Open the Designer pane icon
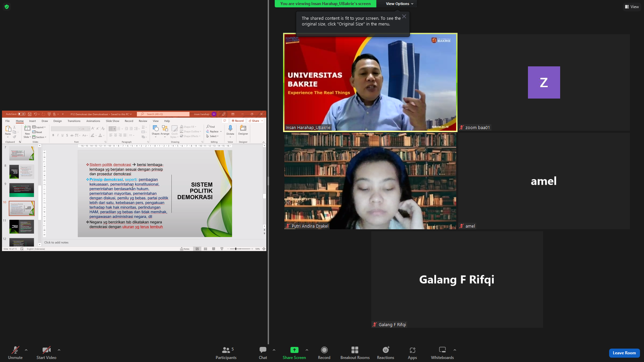 (243, 128)
